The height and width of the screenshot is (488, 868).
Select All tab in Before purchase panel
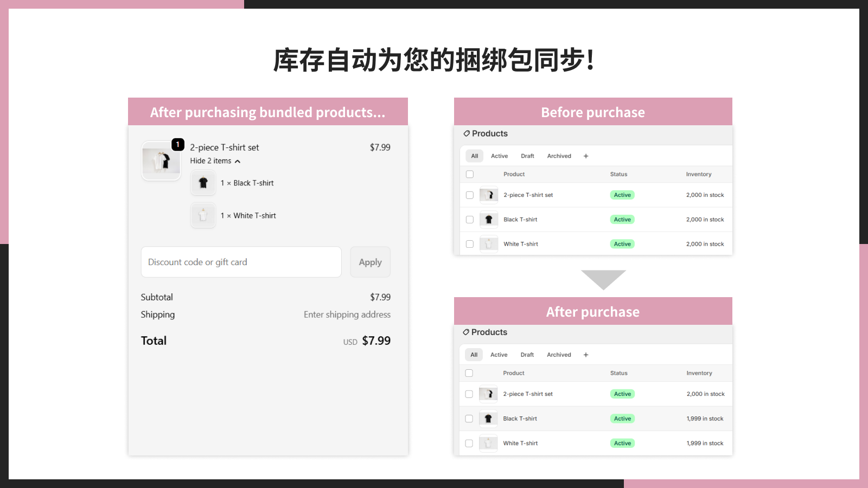click(475, 156)
